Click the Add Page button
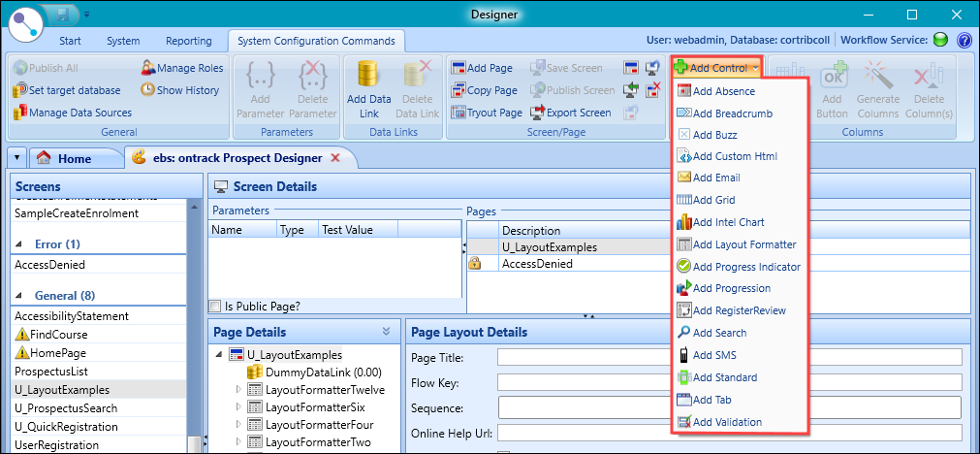The image size is (980, 454). tap(482, 68)
